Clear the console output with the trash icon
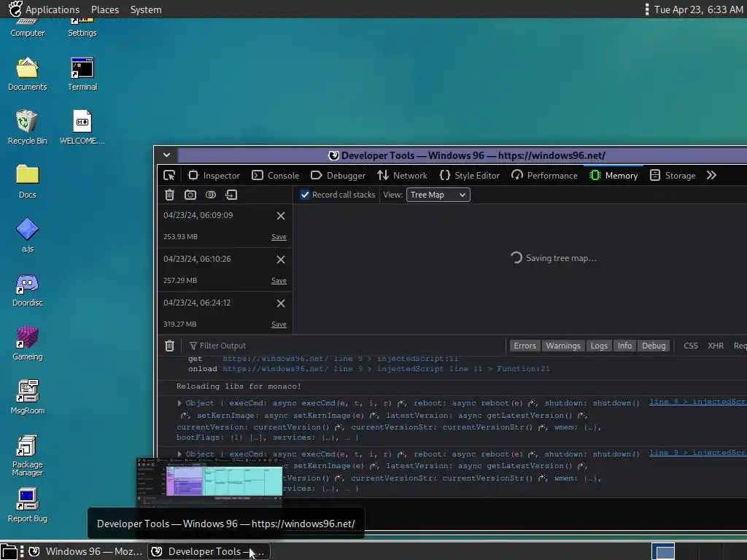Image resolution: width=747 pixels, height=560 pixels. click(x=169, y=346)
